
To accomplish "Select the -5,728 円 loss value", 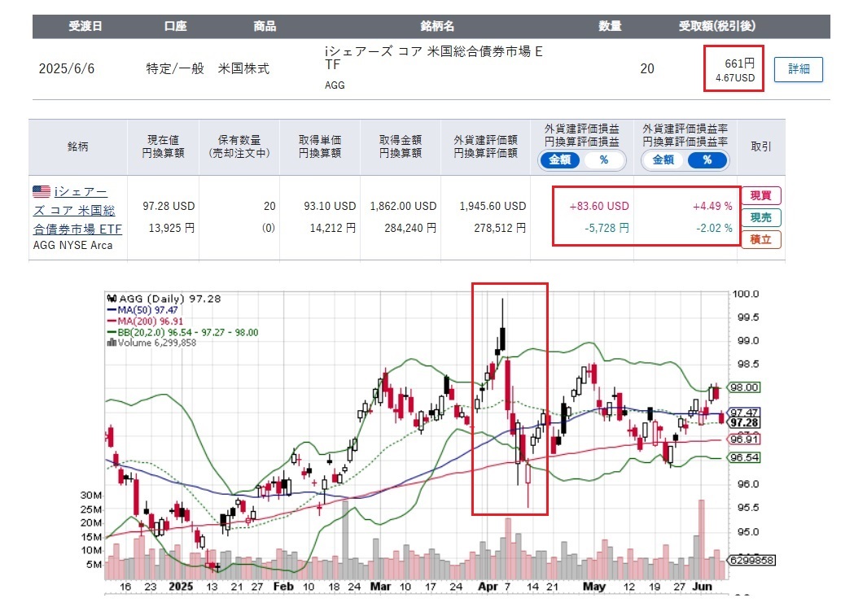I will (x=606, y=228).
